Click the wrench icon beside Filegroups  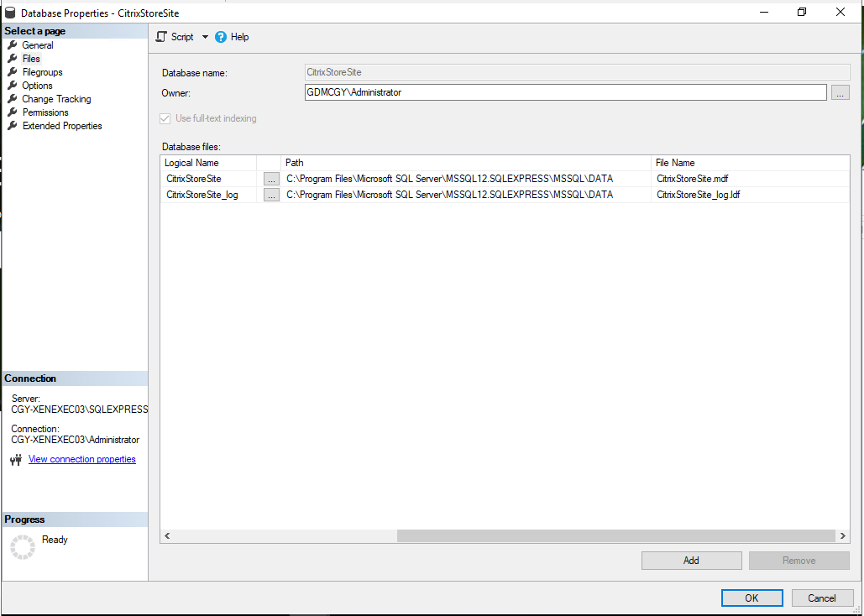pyautogui.click(x=13, y=71)
